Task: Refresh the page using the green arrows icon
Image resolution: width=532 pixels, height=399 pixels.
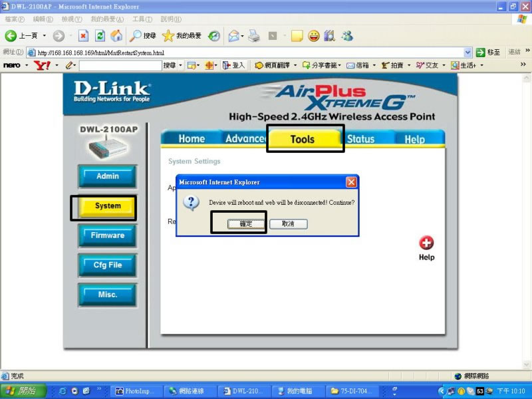Action: (x=100, y=36)
